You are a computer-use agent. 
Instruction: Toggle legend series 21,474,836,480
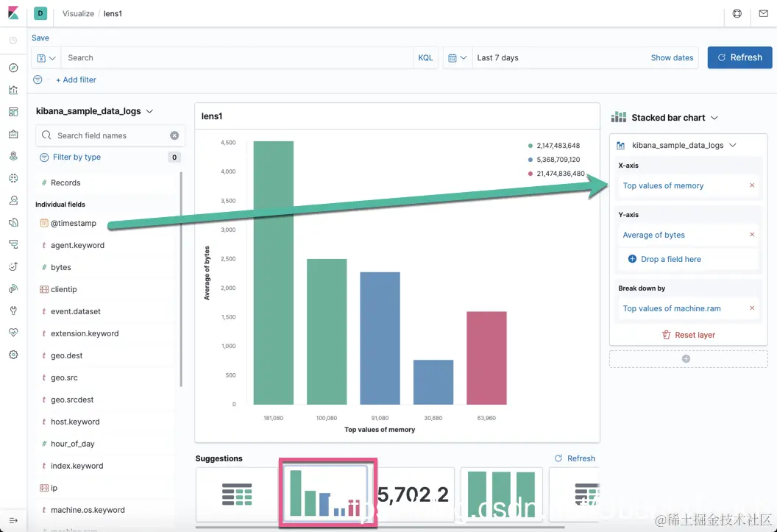556,174
